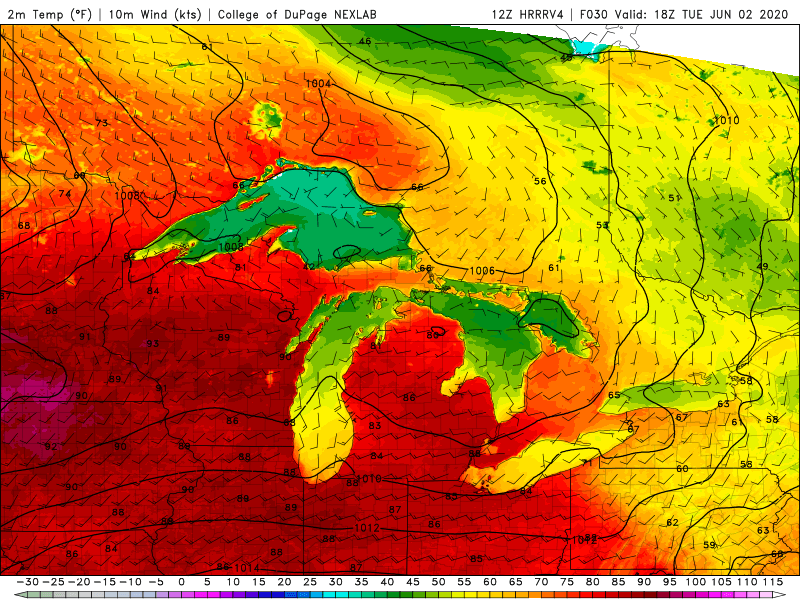Click the 51 degree temperature reading

[674, 198]
